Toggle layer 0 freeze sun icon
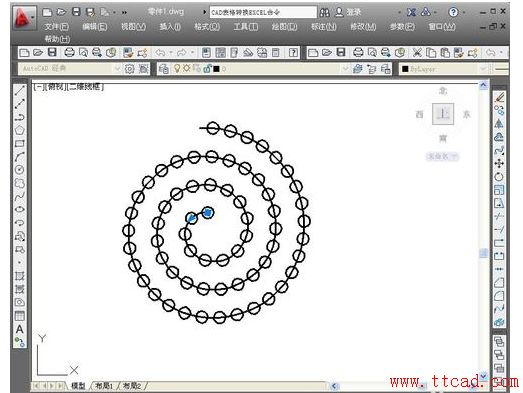 (x=186, y=69)
